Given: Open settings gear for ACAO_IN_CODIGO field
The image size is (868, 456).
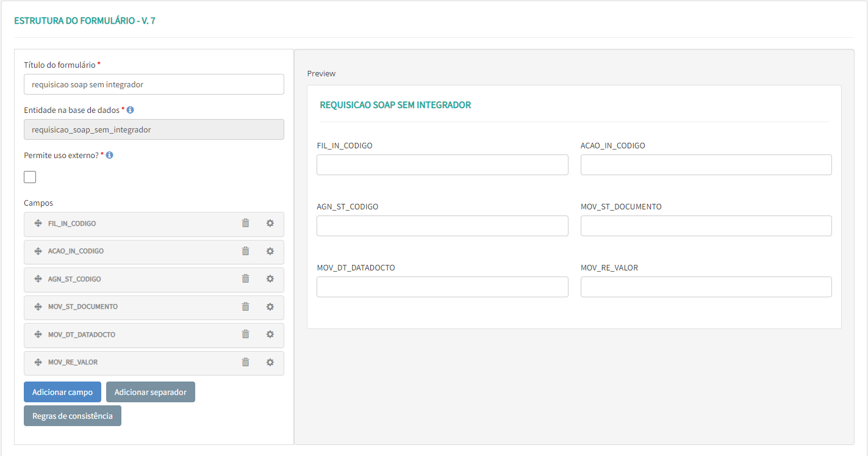Looking at the screenshot, I should pyautogui.click(x=270, y=251).
